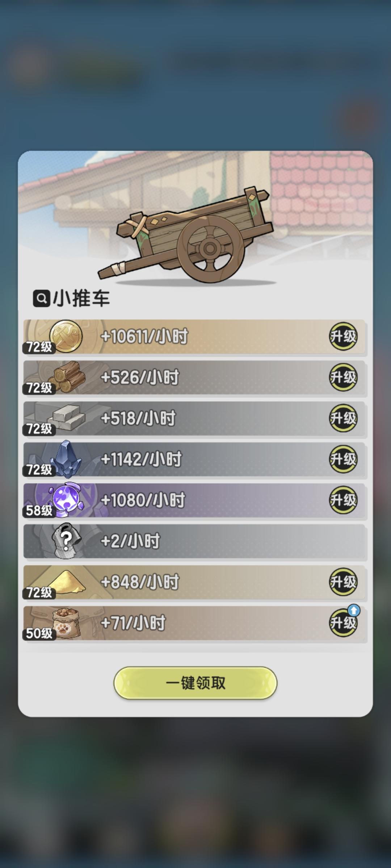Tap the wood logs resource icon
391x868 pixels.
coord(67,377)
